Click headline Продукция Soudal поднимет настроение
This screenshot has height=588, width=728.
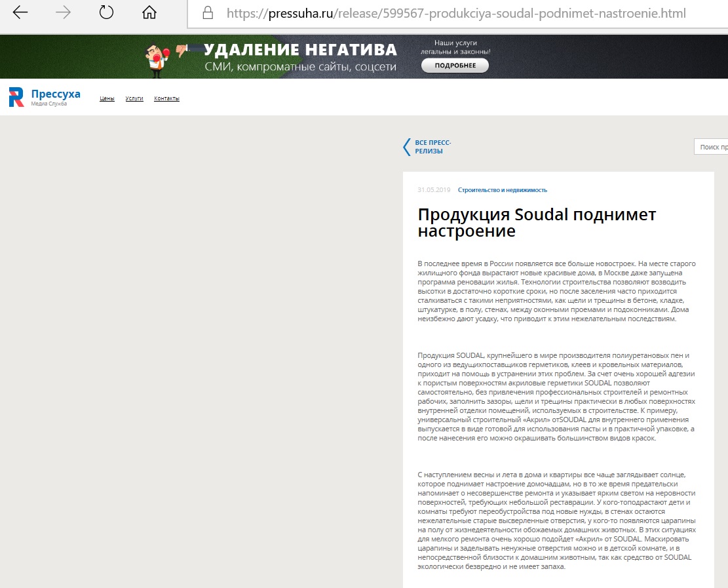[x=537, y=222]
